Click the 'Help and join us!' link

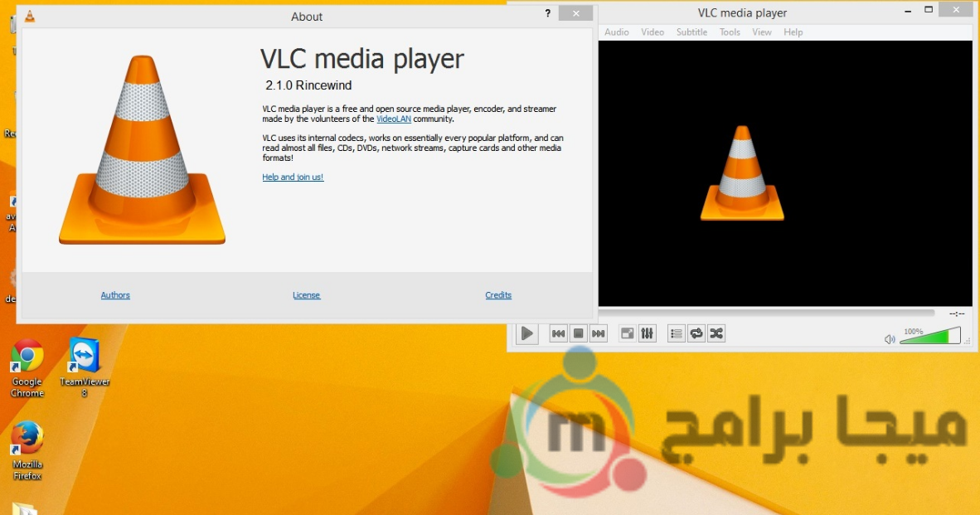(293, 177)
